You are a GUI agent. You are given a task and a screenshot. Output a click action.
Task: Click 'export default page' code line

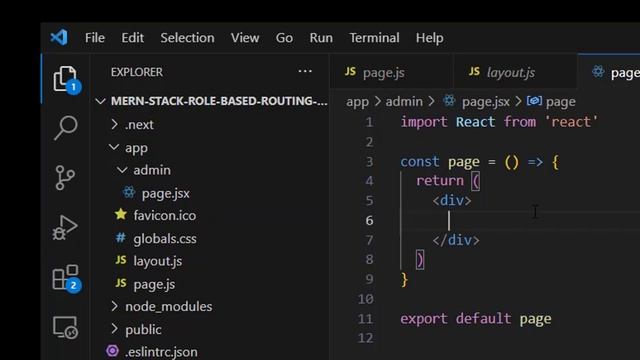click(x=476, y=318)
